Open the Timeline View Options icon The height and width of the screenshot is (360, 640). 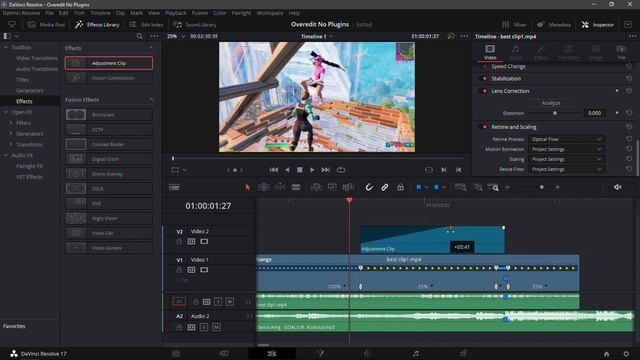(174, 187)
